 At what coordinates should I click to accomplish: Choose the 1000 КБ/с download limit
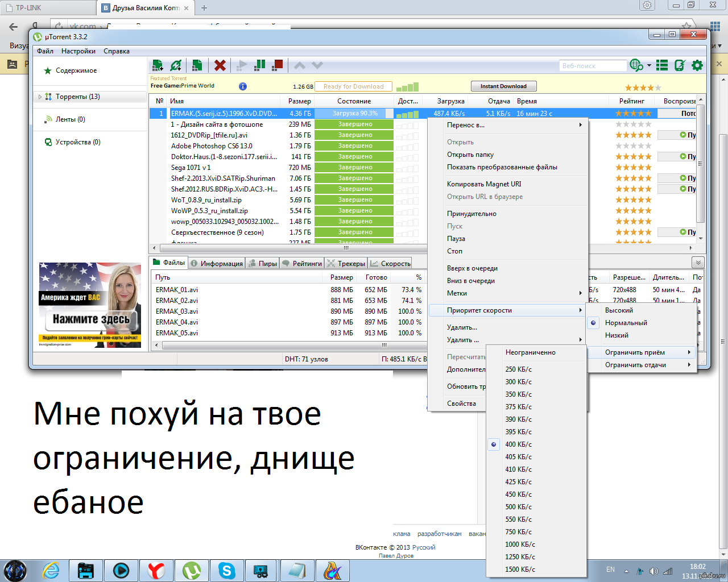click(x=536, y=544)
